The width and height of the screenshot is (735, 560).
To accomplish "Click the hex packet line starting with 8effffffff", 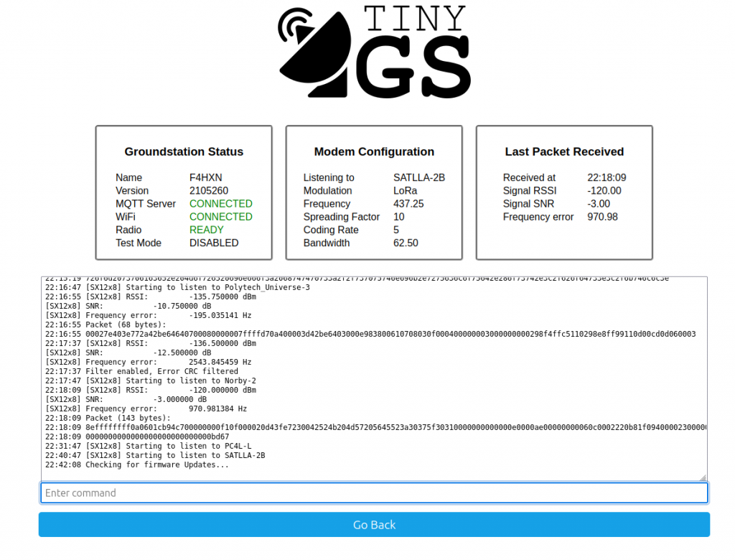I will 375,428.
